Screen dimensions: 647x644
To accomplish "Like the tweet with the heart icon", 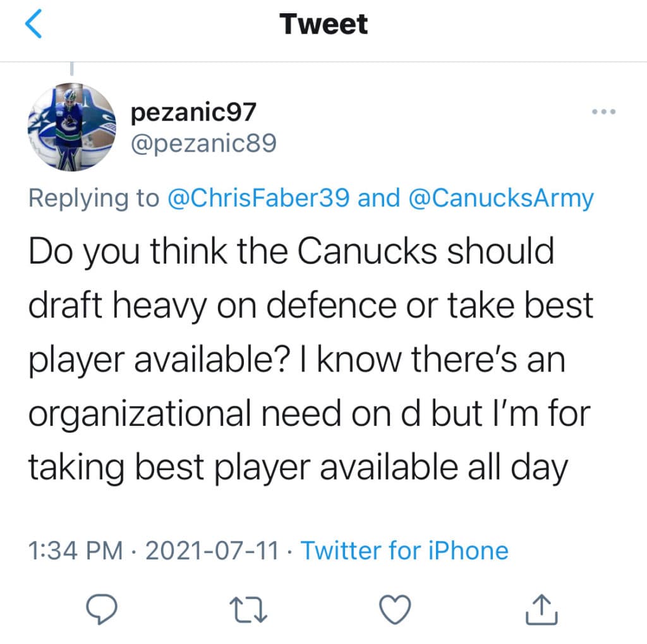I will 396,608.
